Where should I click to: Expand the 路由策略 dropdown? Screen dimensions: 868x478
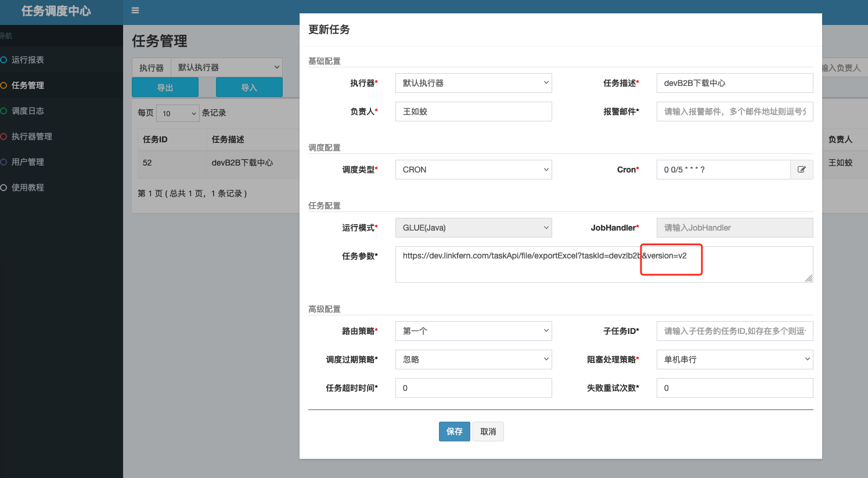pos(473,331)
